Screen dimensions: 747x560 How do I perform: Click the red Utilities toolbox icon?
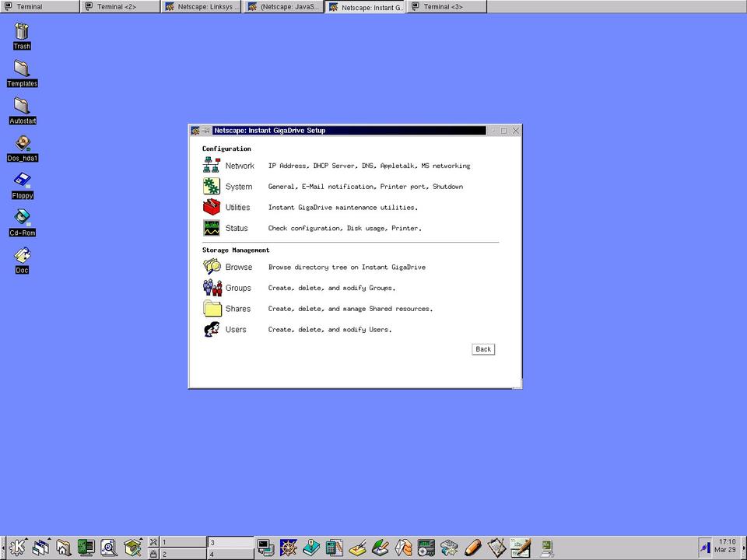click(x=212, y=207)
